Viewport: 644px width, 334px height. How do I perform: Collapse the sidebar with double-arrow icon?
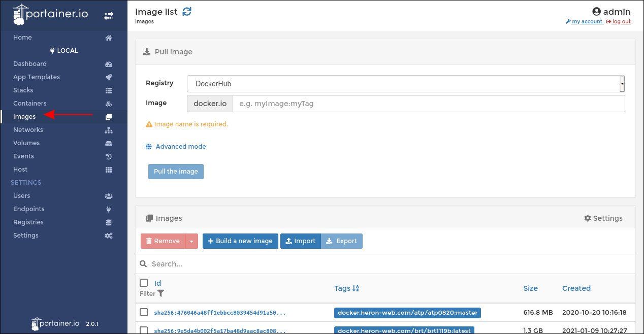(109, 15)
